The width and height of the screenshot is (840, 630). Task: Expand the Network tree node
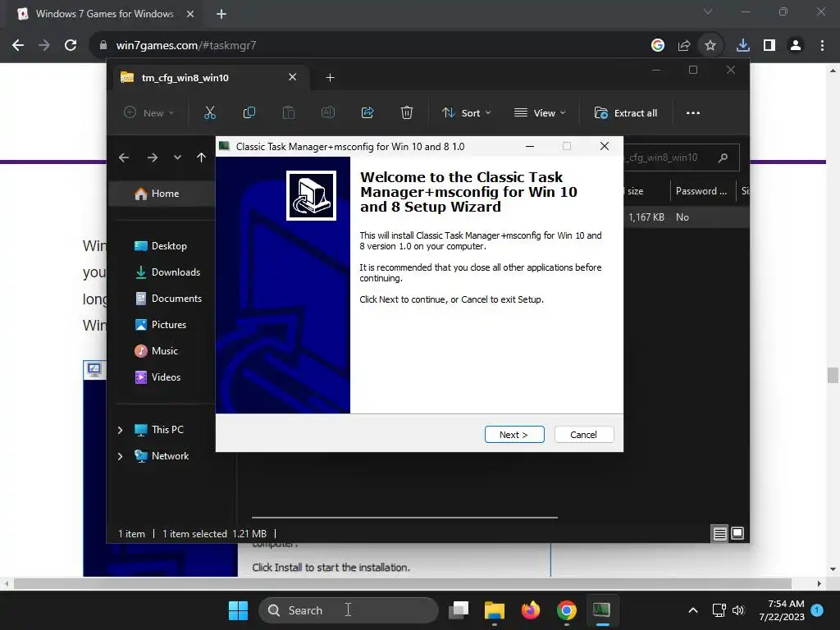tap(120, 456)
